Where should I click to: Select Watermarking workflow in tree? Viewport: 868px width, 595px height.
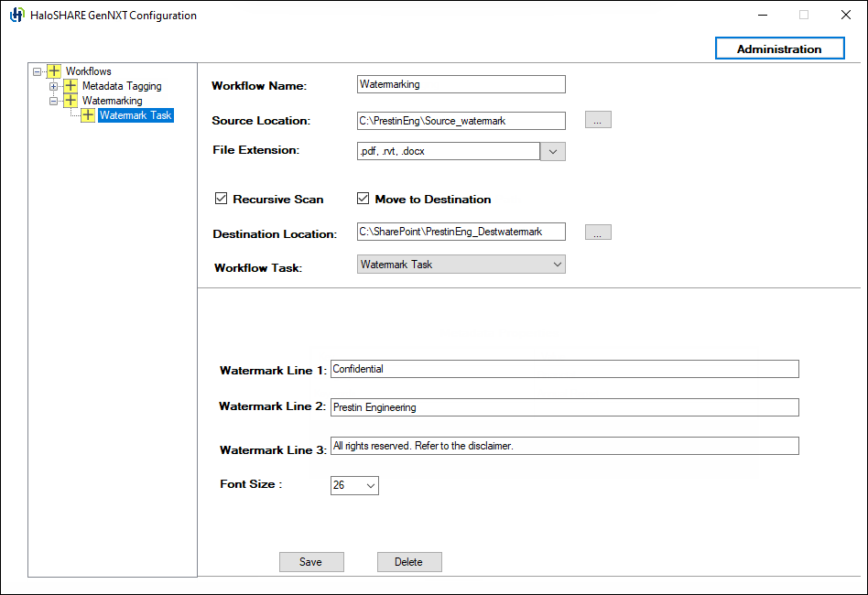tap(113, 100)
